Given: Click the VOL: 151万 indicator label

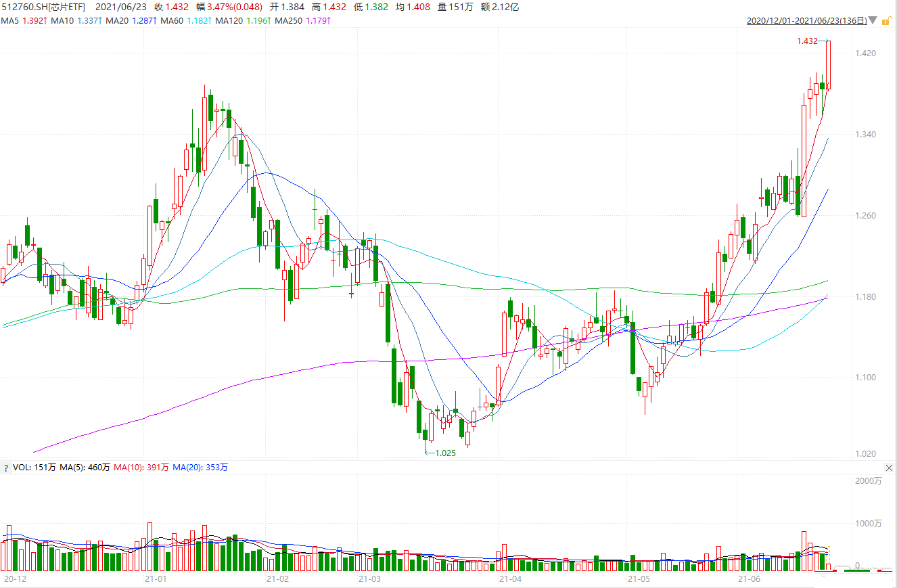Looking at the screenshot, I should (34, 468).
